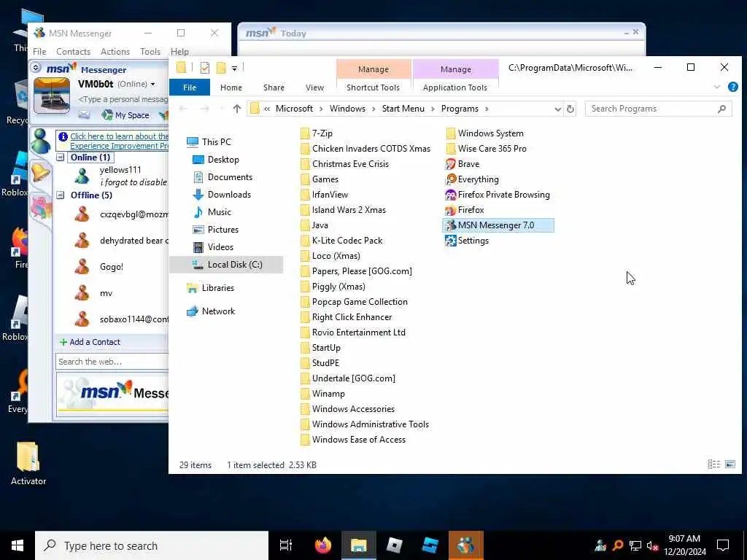Expand breadcrumb arrow after Windows

pyautogui.click(x=373, y=109)
